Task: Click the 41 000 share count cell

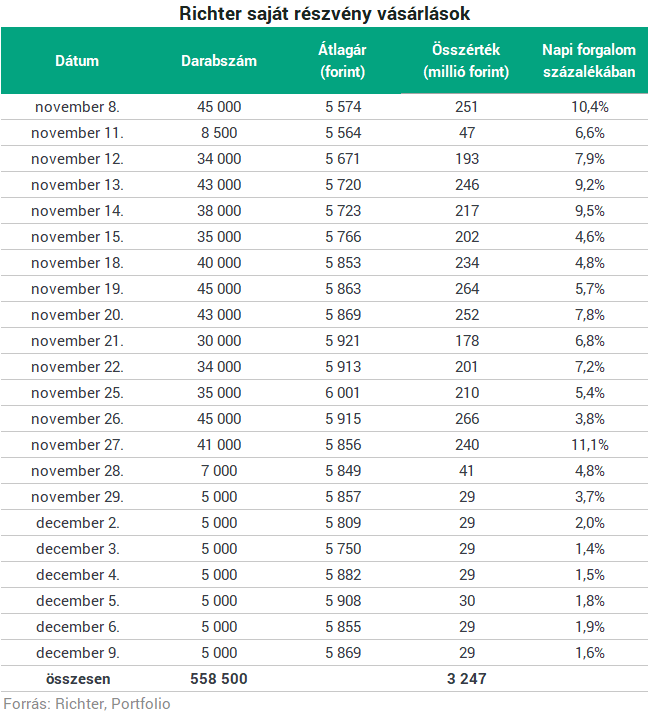Action: coord(219,445)
